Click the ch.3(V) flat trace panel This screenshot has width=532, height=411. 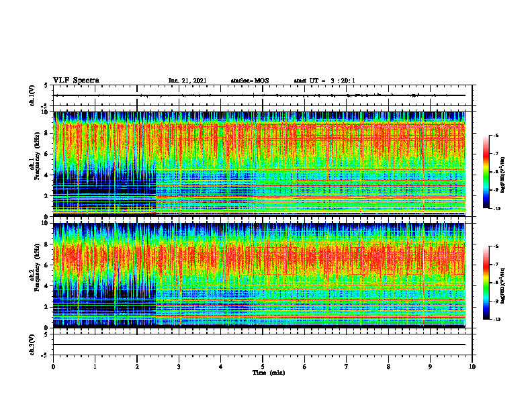pyautogui.click(x=263, y=345)
